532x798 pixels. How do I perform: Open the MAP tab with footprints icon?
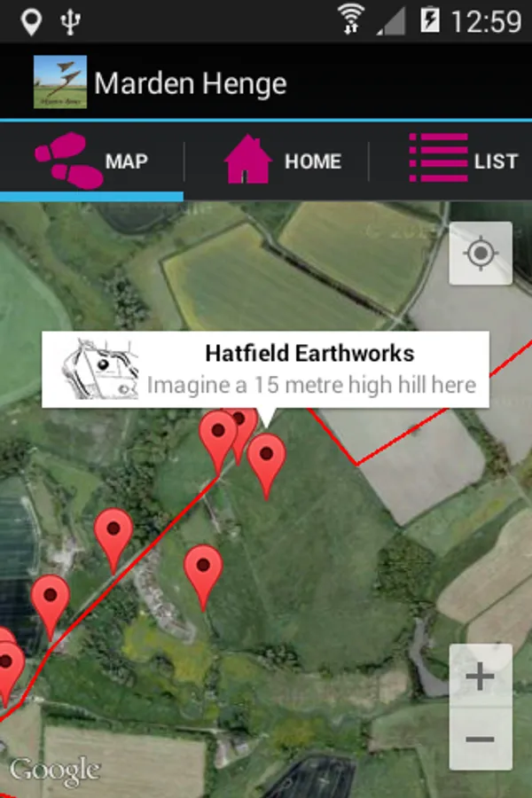[x=91, y=161]
